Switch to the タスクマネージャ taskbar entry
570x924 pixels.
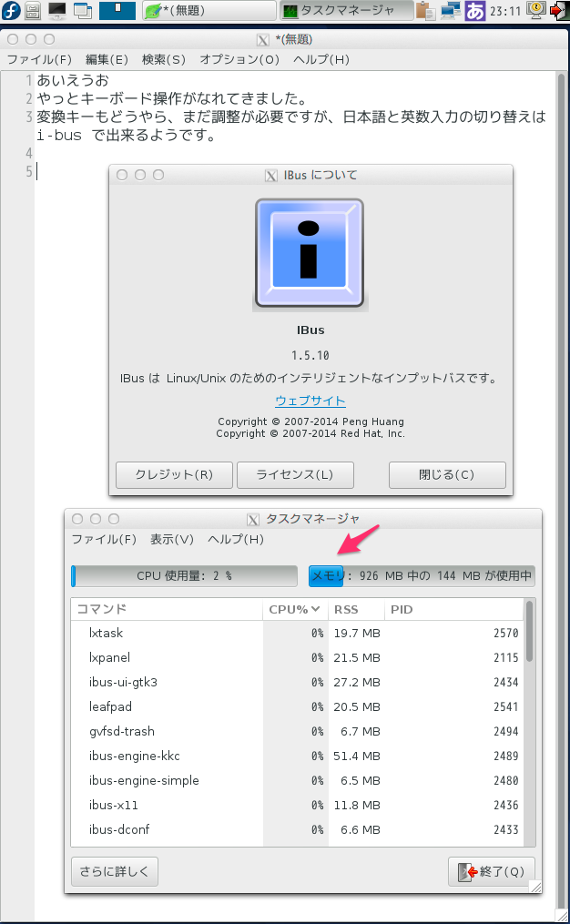tap(346, 10)
